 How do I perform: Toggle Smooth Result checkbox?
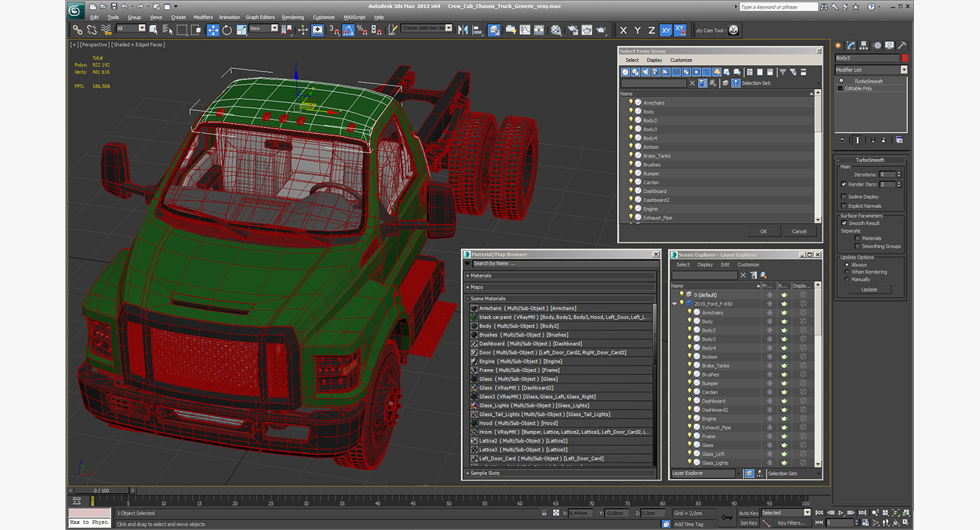click(x=844, y=223)
